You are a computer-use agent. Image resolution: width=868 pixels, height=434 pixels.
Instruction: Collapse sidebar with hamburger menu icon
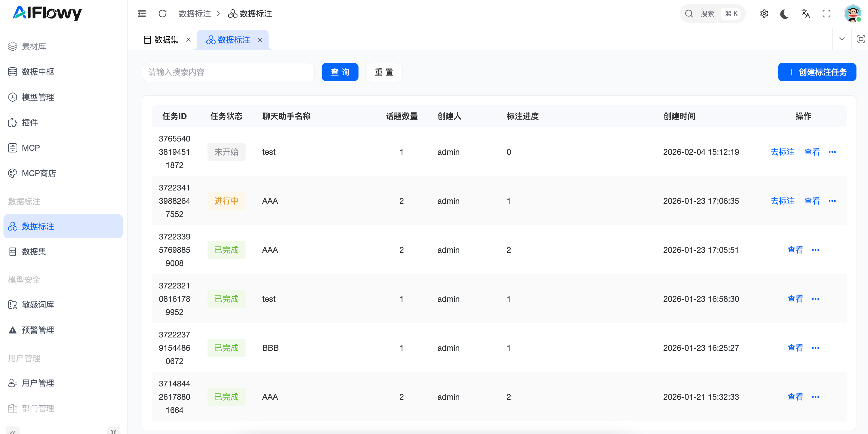pyautogui.click(x=142, y=14)
